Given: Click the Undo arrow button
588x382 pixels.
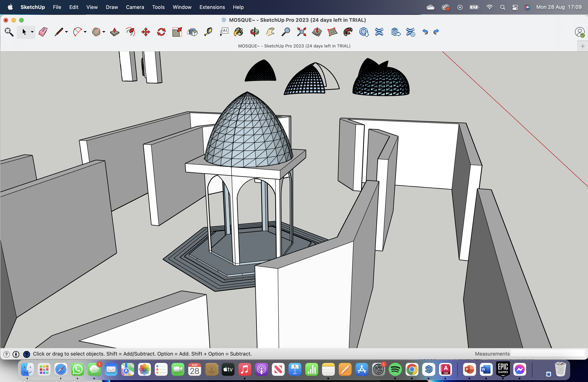Looking at the screenshot, I should point(425,32).
